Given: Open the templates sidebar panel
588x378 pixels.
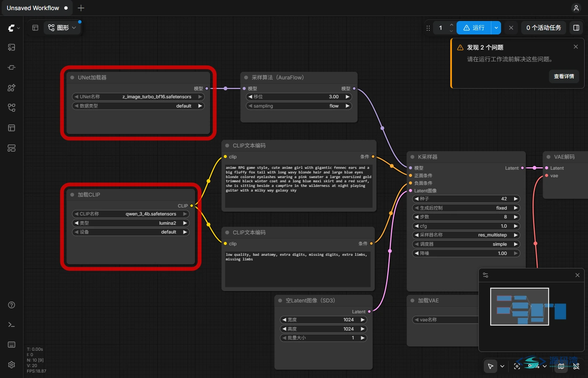Looking at the screenshot, I should coord(12,128).
